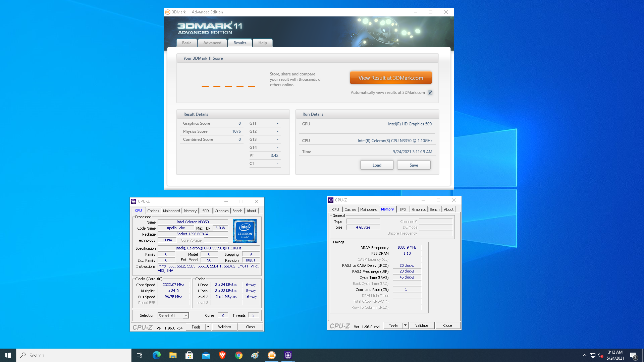Click View Result at 3DMark.com button
Viewport: 644px width, 362px height.
pyautogui.click(x=391, y=78)
